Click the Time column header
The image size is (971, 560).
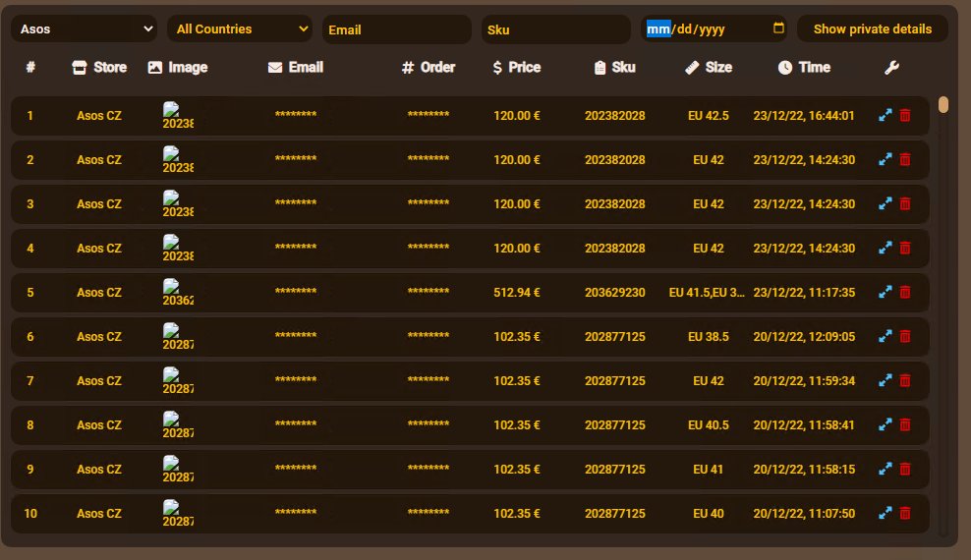(804, 68)
